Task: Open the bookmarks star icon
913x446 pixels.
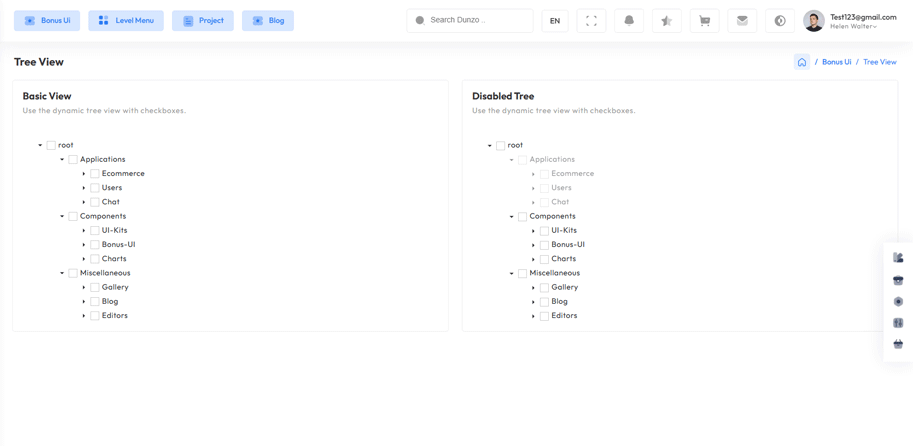Action: pyautogui.click(x=666, y=20)
